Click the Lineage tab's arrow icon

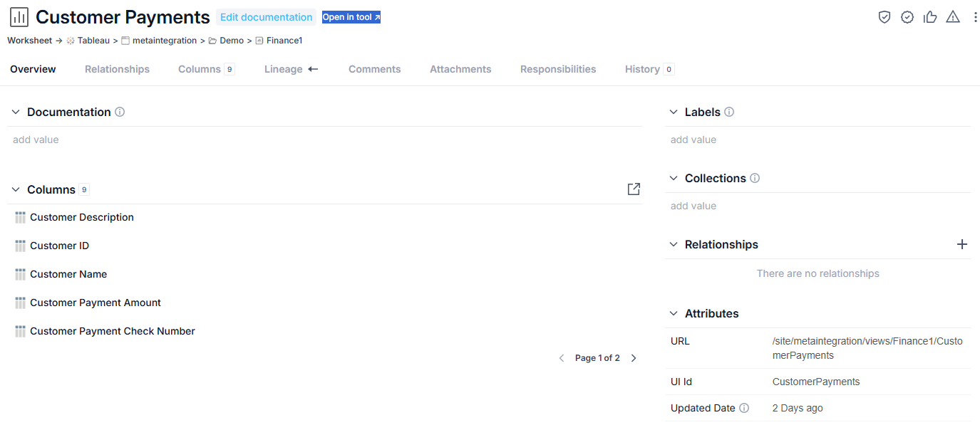313,69
